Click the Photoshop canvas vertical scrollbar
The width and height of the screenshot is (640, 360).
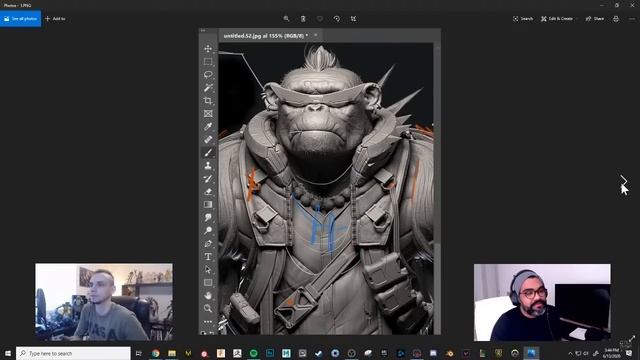(437, 188)
